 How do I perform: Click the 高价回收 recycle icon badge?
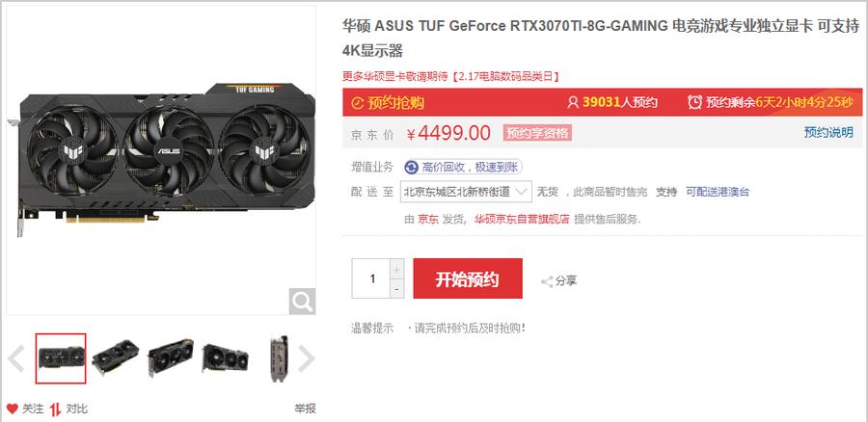tap(411, 167)
